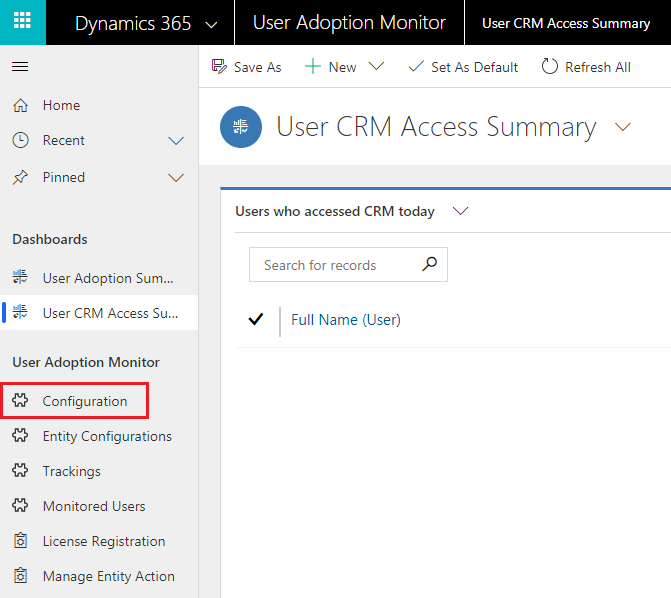Click the Recent clock icon

(x=20, y=140)
